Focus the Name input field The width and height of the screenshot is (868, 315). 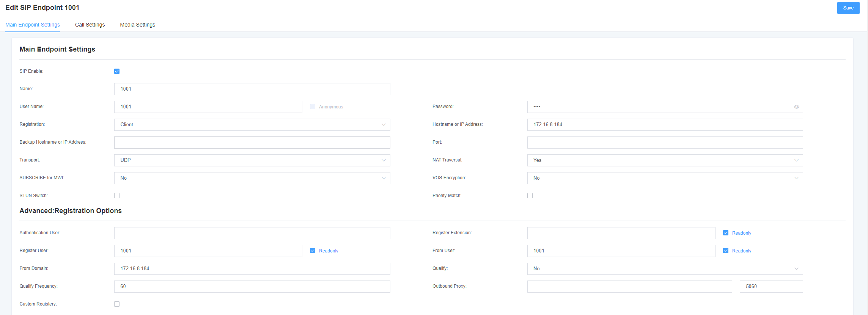pos(252,89)
